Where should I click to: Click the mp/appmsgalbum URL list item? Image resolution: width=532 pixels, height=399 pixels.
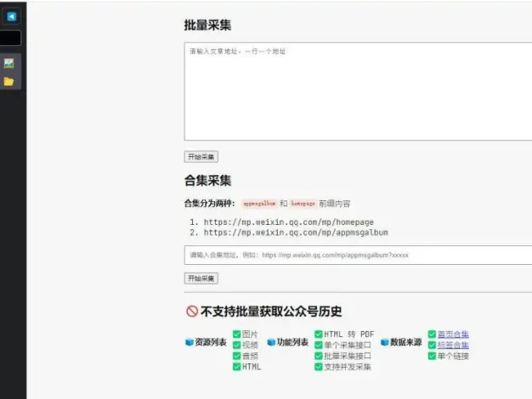[296, 233]
